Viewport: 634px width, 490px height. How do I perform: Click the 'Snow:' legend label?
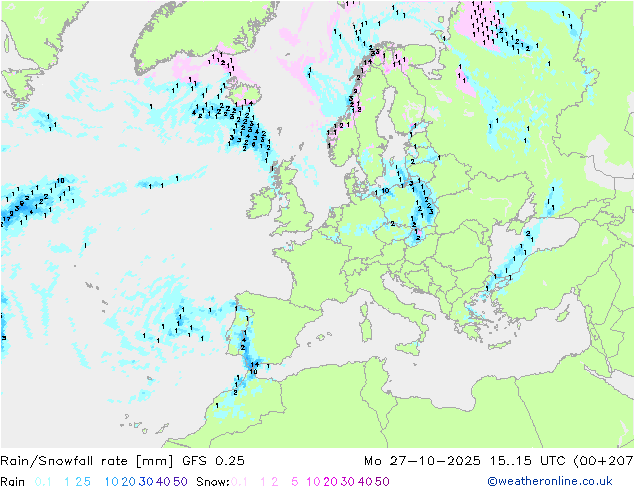coord(213,482)
